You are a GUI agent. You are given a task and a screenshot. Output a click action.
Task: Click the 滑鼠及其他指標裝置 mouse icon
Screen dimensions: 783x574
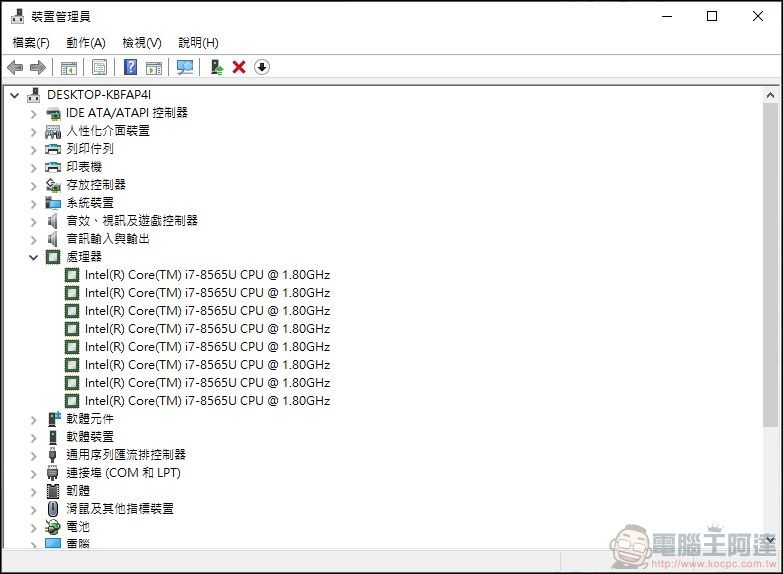[x=52, y=509]
